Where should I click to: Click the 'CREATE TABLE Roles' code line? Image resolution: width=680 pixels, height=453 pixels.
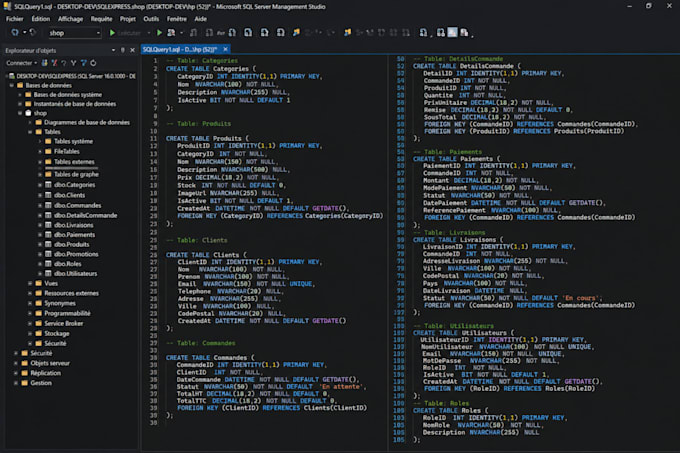point(451,411)
